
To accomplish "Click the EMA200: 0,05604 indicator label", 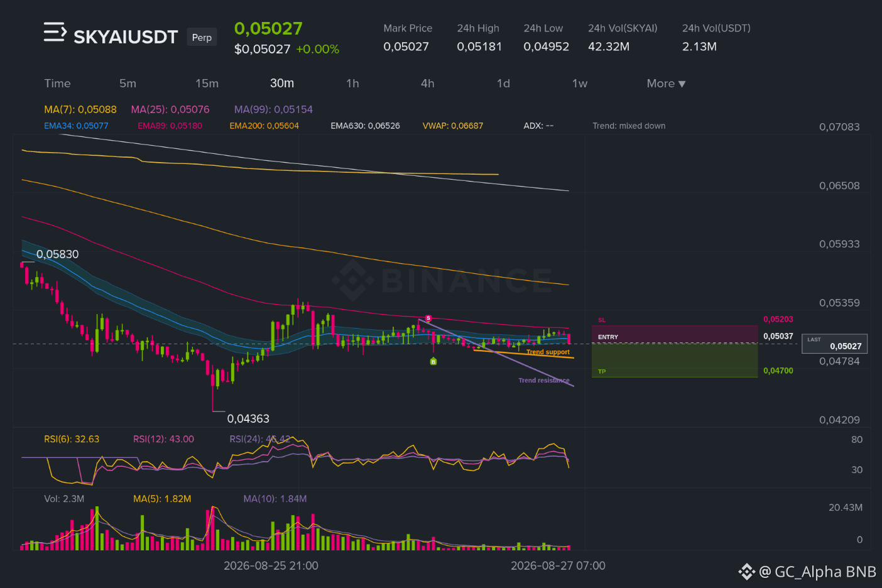I will click(x=264, y=126).
